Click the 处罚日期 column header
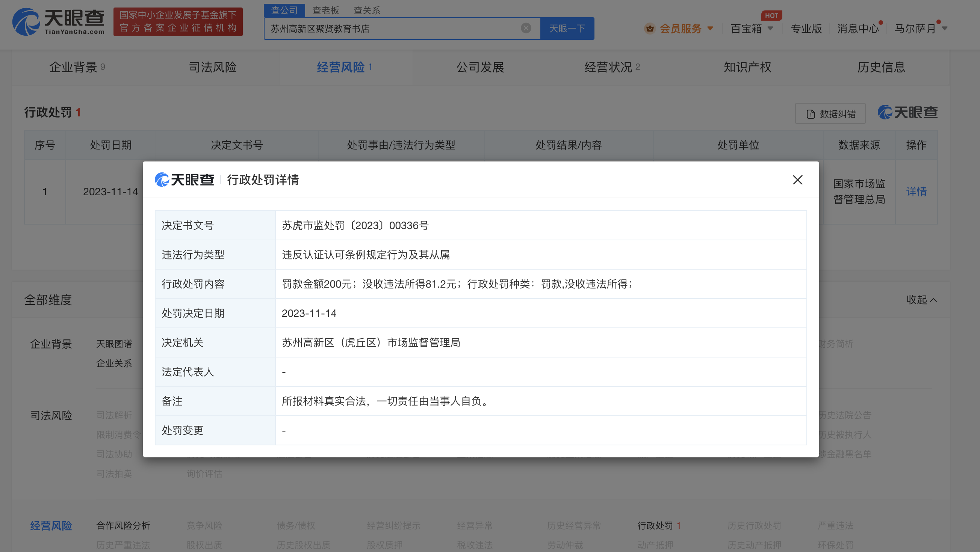 [110, 145]
